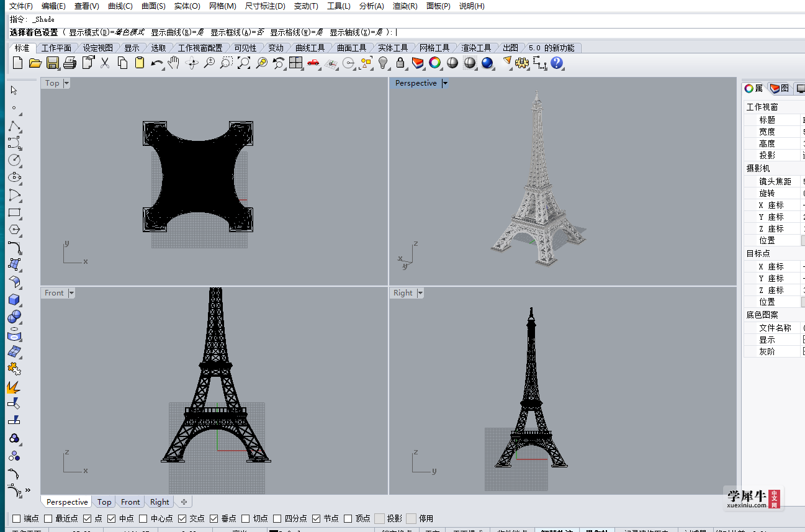This screenshot has height=532, width=805.
Task: Enable the 四分点 osnap checkbox
Action: (x=277, y=518)
